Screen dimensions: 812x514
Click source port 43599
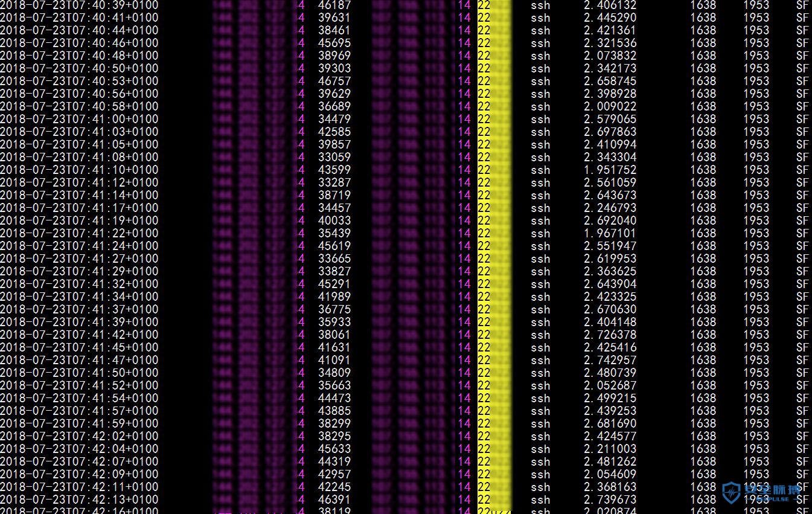[334, 170]
